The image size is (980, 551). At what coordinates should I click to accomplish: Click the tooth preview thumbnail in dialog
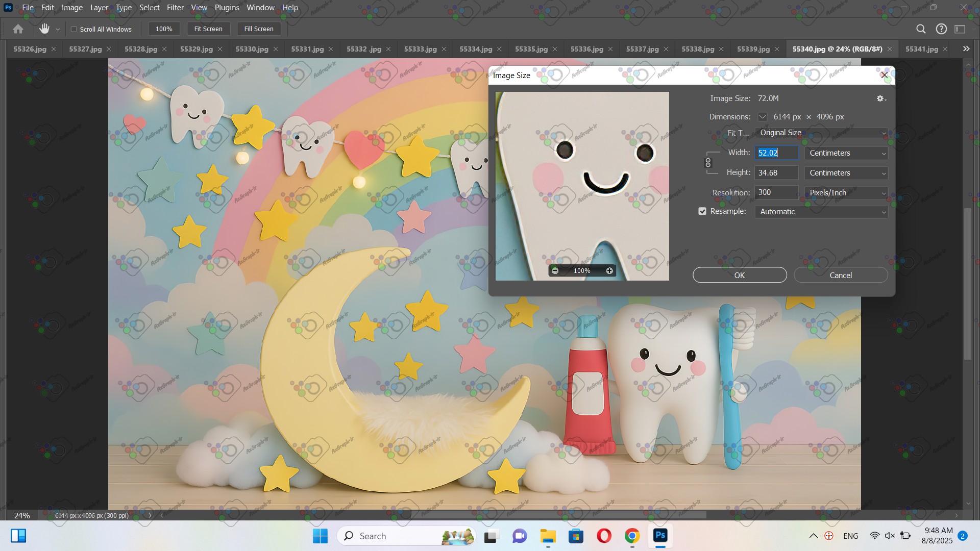pos(582,186)
